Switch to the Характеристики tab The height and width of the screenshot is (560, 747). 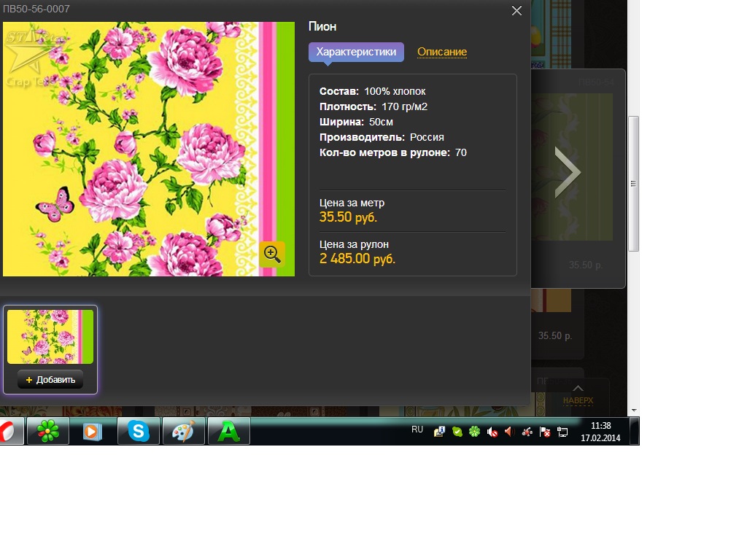pos(356,52)
